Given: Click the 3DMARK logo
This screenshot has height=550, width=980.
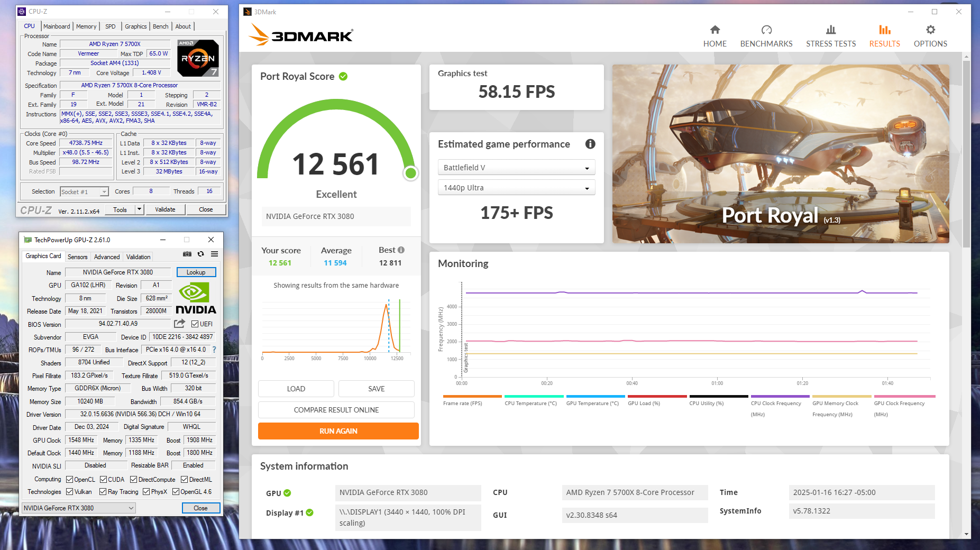Looking at the screenshot, I should 301,35.
